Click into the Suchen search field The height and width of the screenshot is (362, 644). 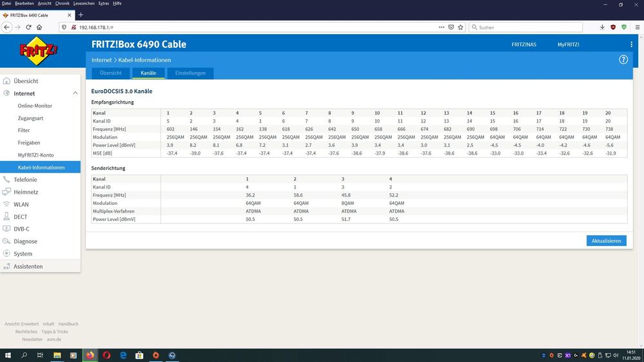[526, 27]
